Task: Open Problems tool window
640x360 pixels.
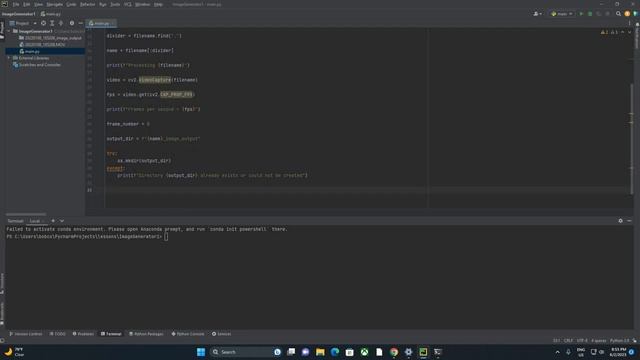Action: pyautogui.click(x=83, y=334)
